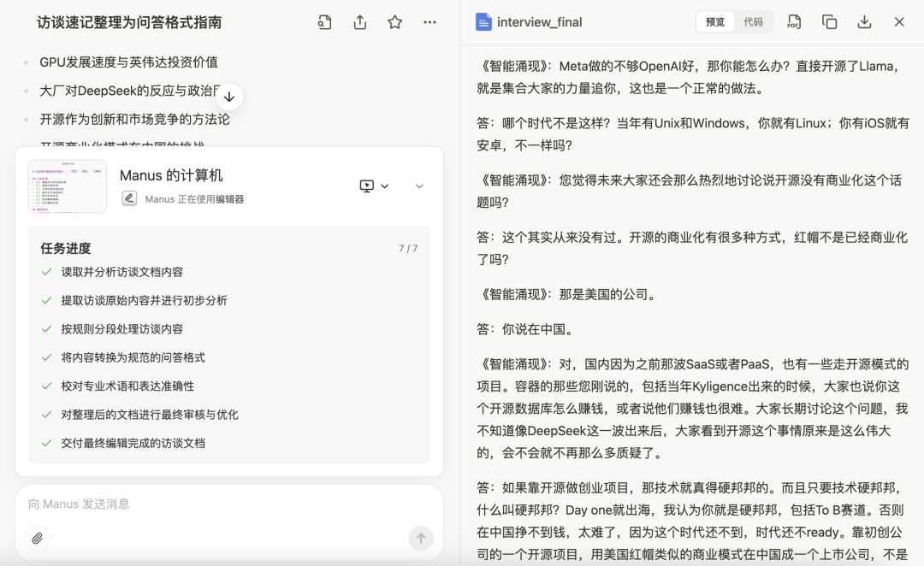Click the scroll-down arrow button in chat

[229, 97]
